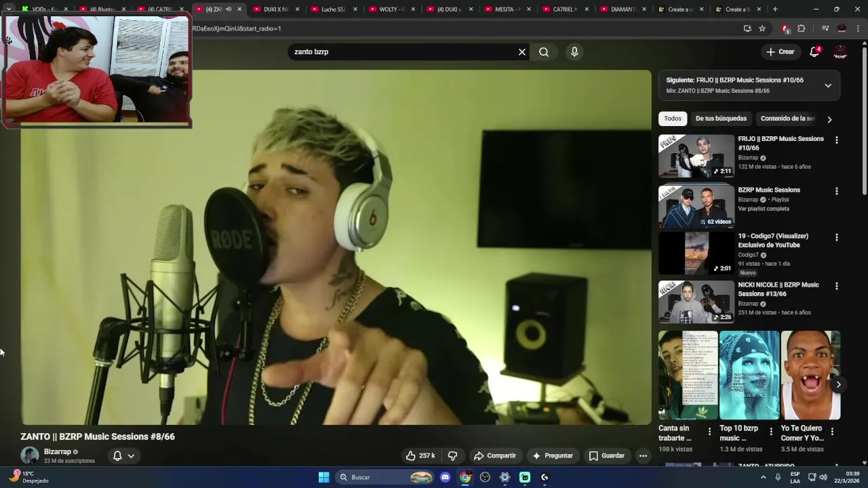Open options for the Codigo7 video

point(836,237)
